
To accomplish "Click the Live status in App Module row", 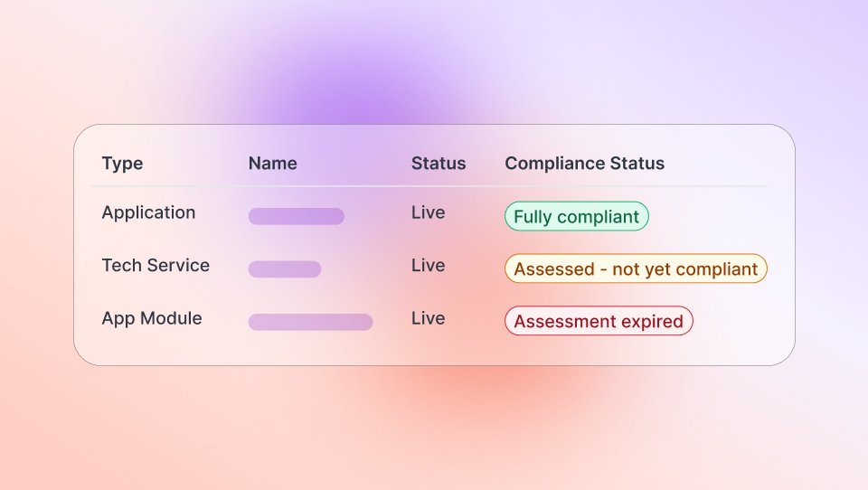I will 428,318.
